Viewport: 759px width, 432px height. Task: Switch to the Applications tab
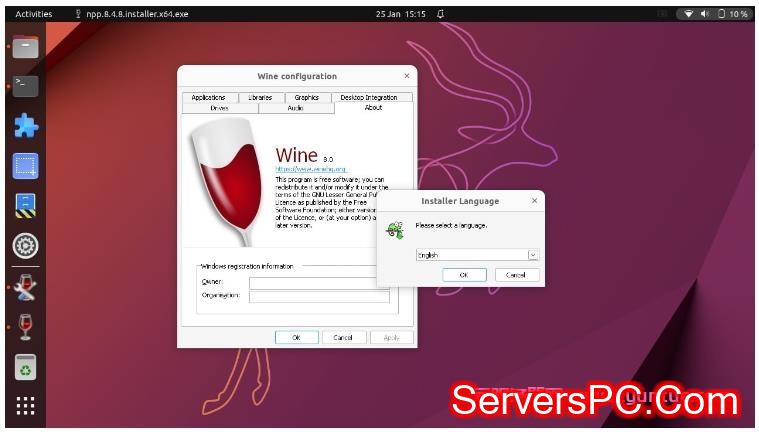pos(209,97)
